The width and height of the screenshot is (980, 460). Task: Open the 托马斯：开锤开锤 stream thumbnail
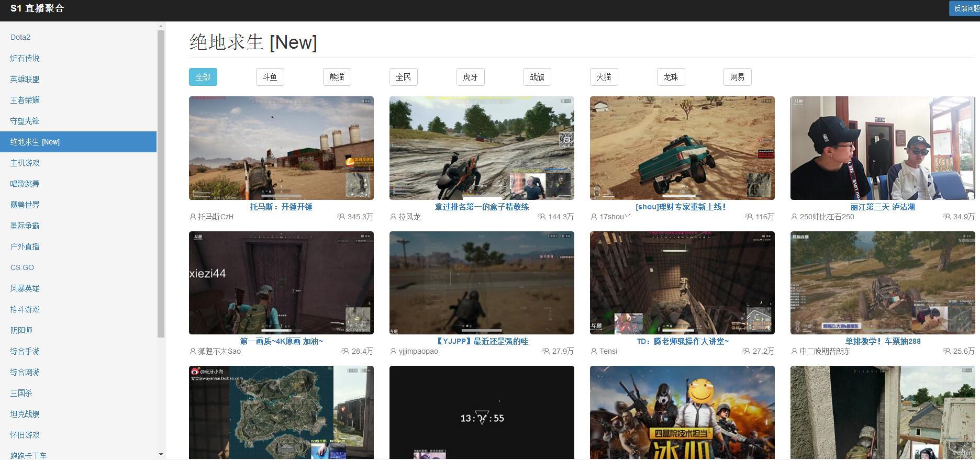pyautogui.click(x=281, y=148)
